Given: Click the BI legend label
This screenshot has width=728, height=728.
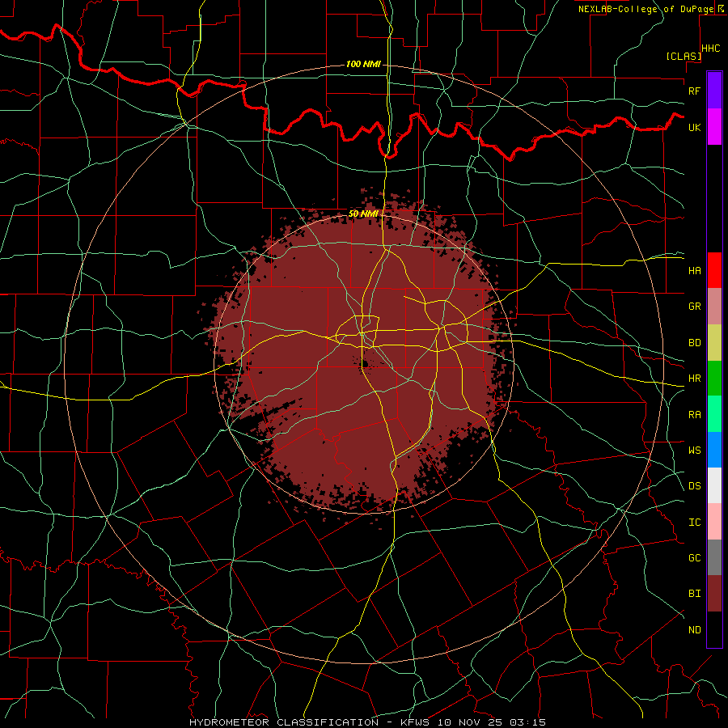Looking at the screenshot, I should pos(694,594).
